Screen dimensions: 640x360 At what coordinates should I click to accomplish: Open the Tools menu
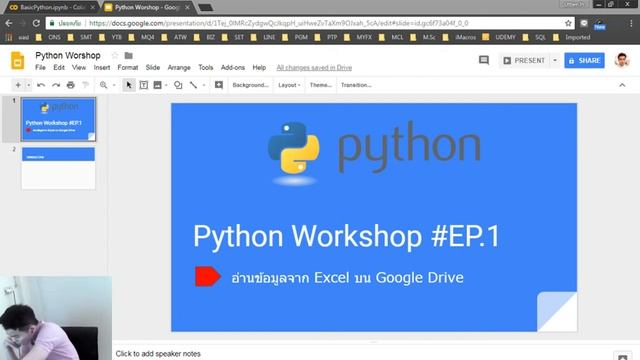pyautogui.click(x=206, y=67)
